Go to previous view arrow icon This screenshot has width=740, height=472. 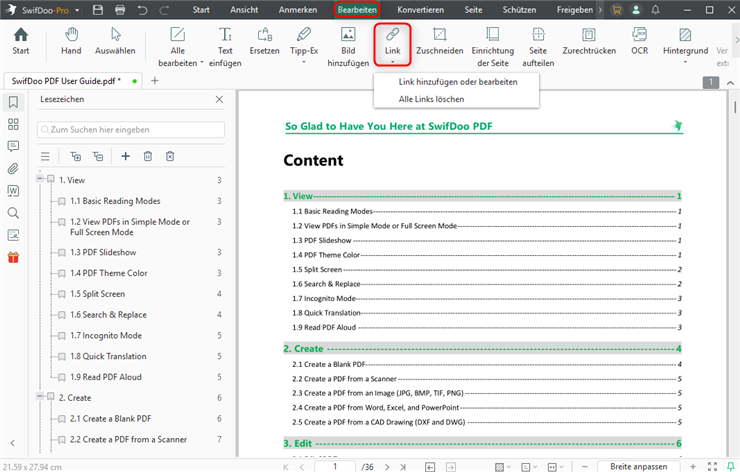point(430,467)
